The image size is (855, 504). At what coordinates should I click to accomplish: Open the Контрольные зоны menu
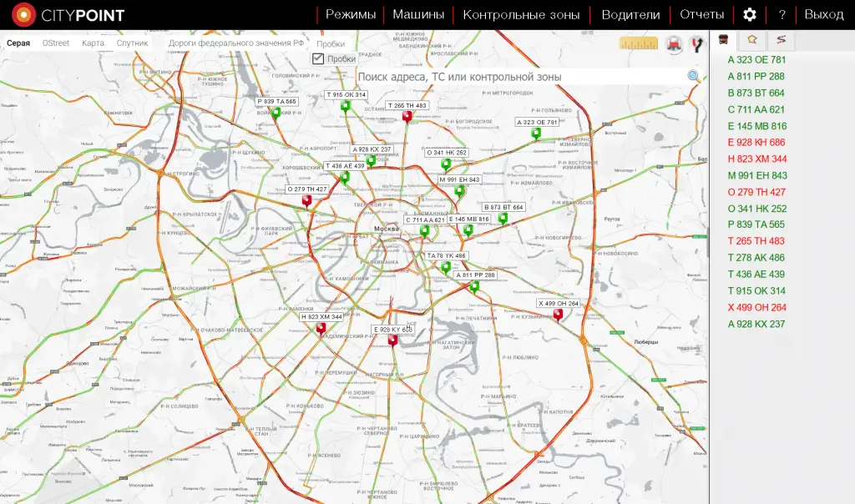point(521,15)
